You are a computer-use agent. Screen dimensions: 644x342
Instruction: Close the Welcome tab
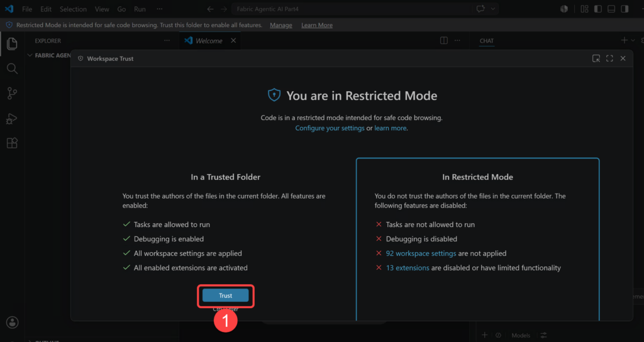(x=233, y=41)
